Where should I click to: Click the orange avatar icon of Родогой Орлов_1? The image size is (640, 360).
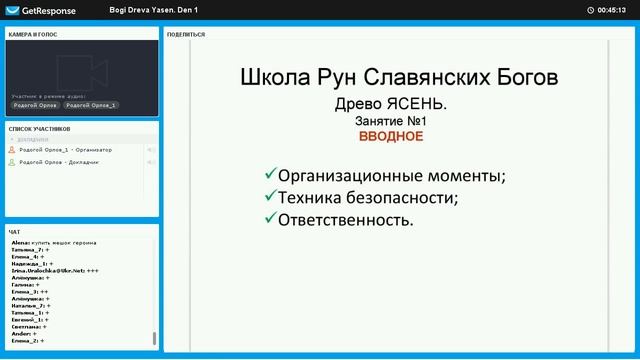click(12, 150)
